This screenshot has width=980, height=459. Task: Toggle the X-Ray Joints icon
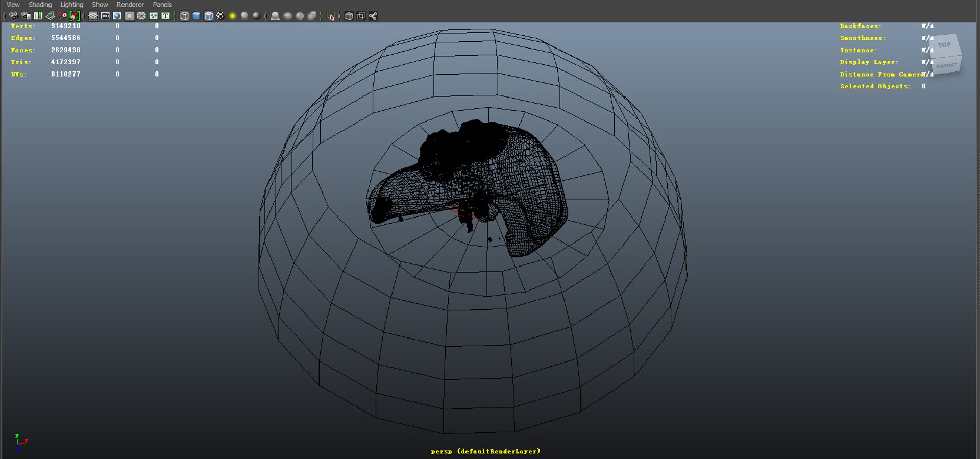(373, 16)
